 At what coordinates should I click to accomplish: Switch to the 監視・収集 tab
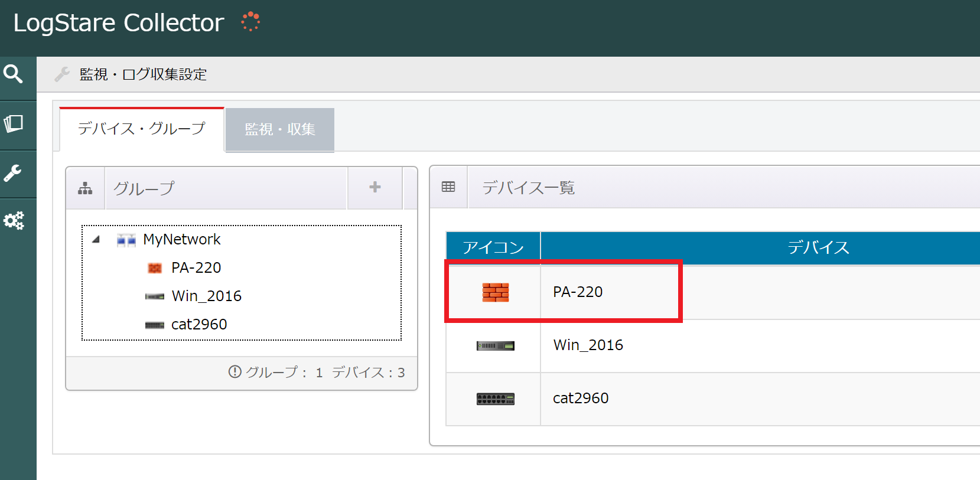coord(280,129)
